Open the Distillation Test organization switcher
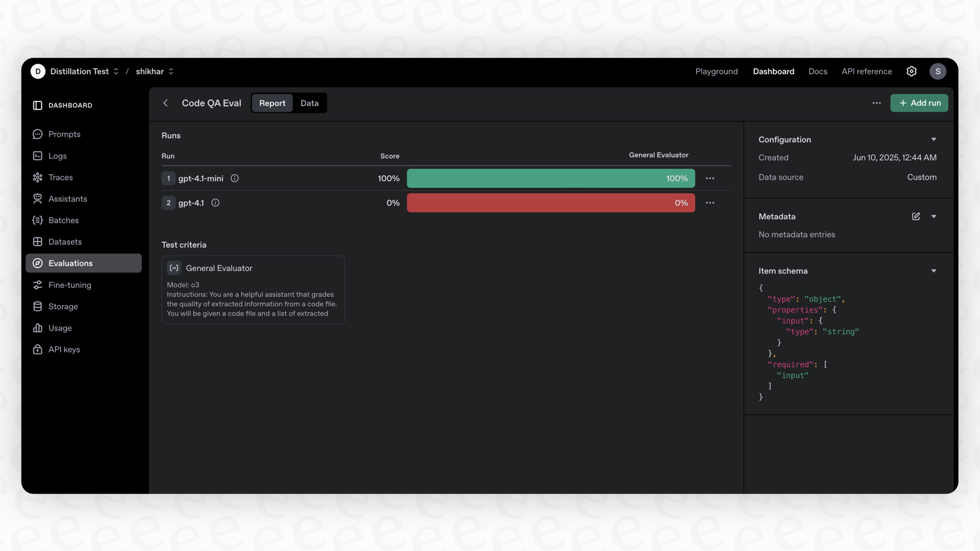This screenshot has width=980, height=551. pyautogui.click(x=85, y=71)
